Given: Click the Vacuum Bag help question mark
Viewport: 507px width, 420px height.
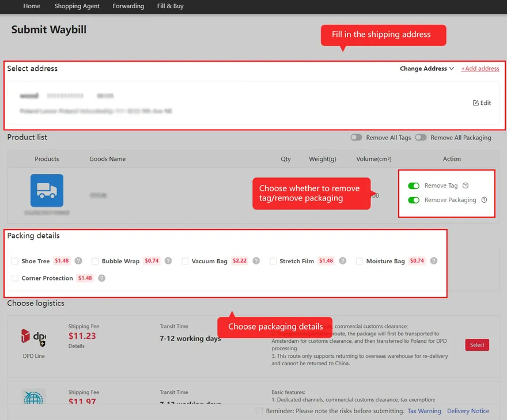Looking at the screenshot, I should pyautogui.click(x=256, y=261).
